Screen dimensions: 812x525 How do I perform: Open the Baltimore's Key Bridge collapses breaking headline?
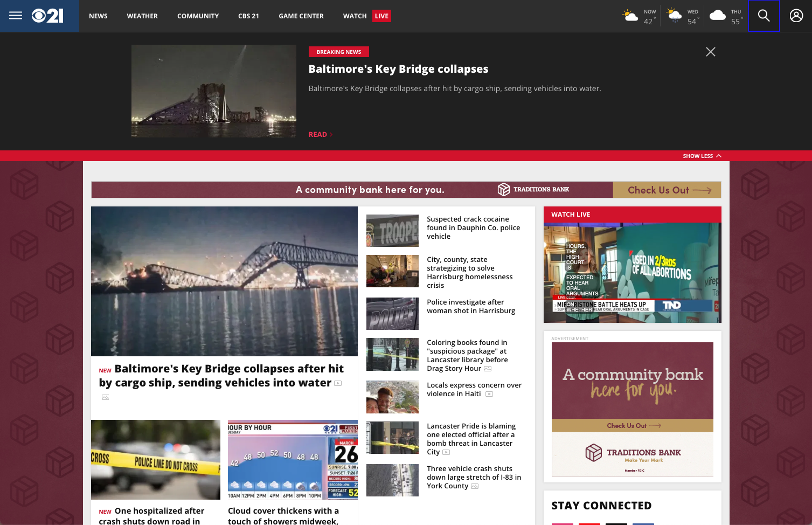[398, 69]
